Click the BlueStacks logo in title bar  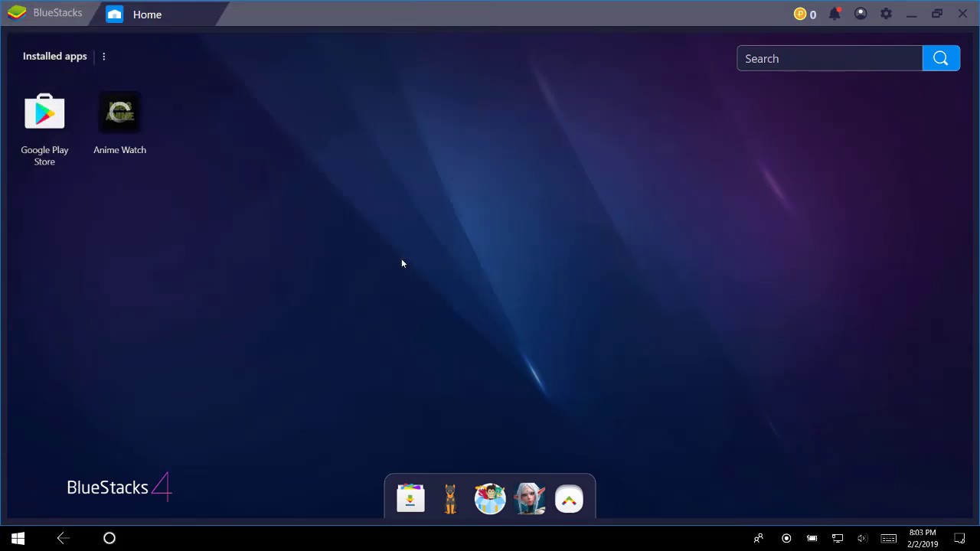[17, 13]
